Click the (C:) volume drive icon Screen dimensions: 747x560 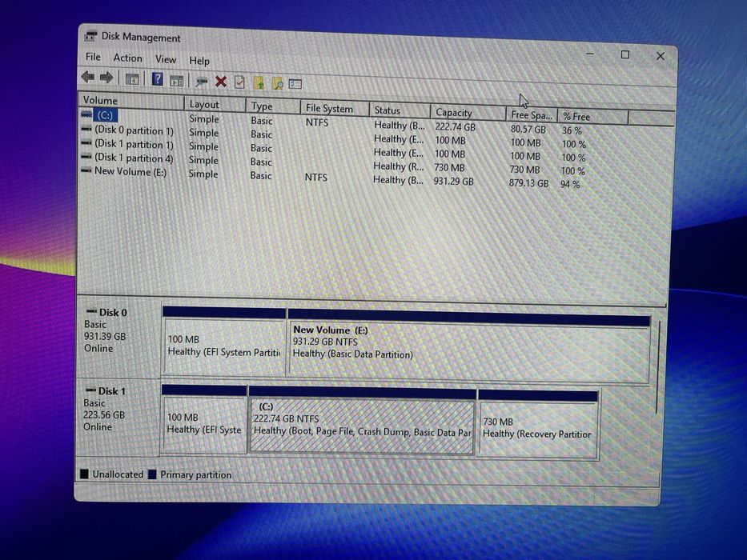tap(86, 114)
